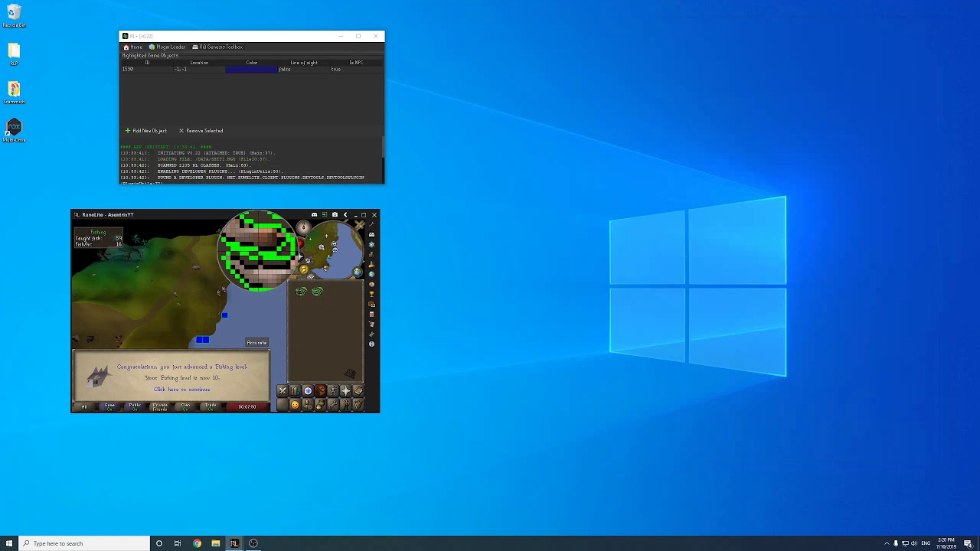Open the Nox Multi-Drive desktop shortcut
The height and width of the screenshot is (551, 980).
click(x=14, y=130)
